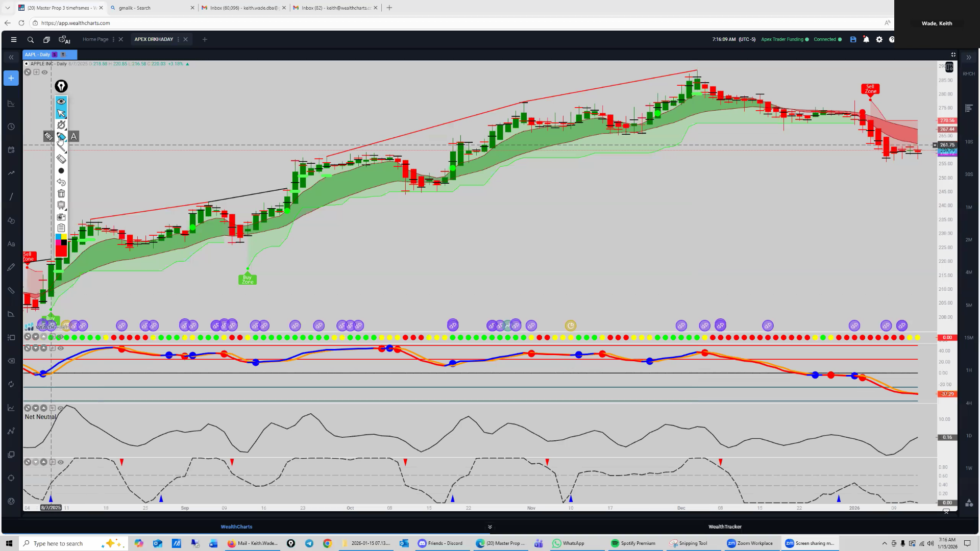Toggle Net Neutral panel eye icon
Viewport: 980px width, 551px height.
[61, 408]
